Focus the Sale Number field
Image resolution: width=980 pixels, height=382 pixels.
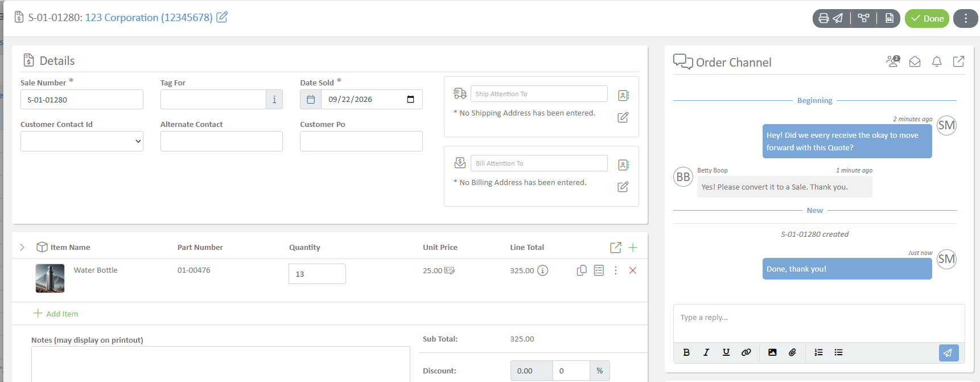pyautogui.click(x=82, y=99)
